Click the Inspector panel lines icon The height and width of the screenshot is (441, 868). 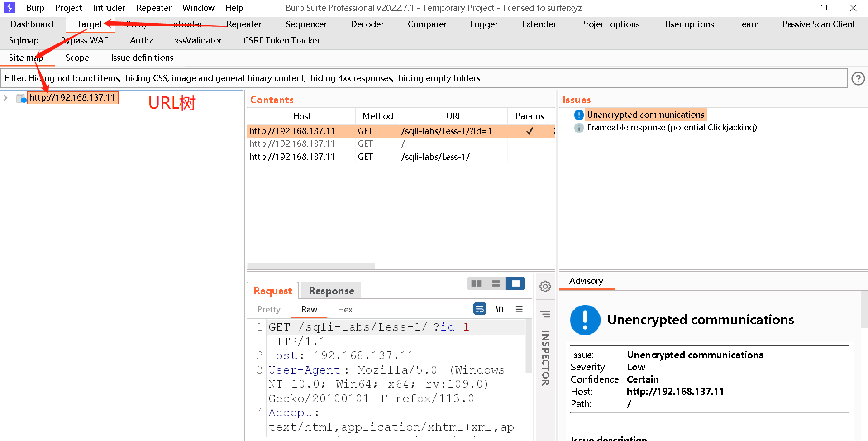pos(545,314)
